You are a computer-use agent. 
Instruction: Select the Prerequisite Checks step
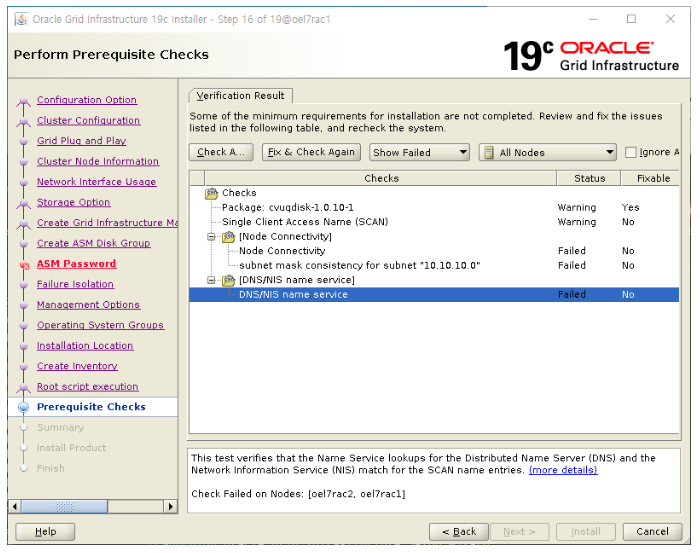click(x=91, y=407)
